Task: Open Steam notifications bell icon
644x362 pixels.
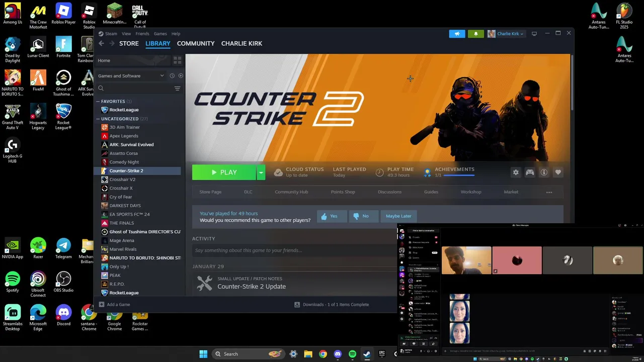Action: 476,34
